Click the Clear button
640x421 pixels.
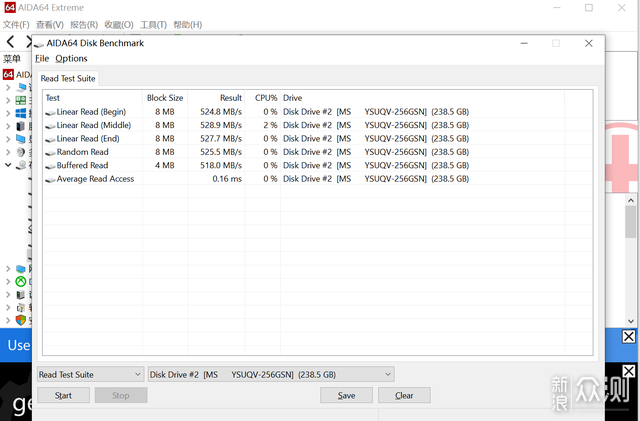(404, 395)
